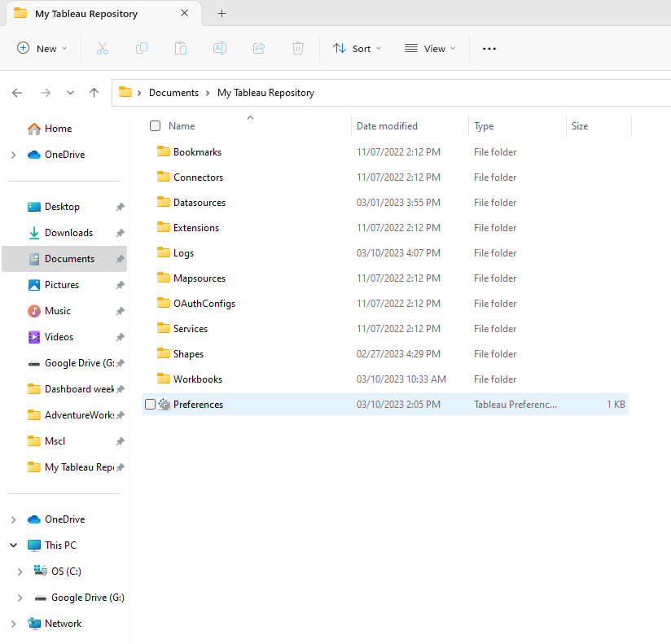Select the Workbooks folder
Image resolution: width=671 pixels, height=644 pixels.
(x=197, y=379)
